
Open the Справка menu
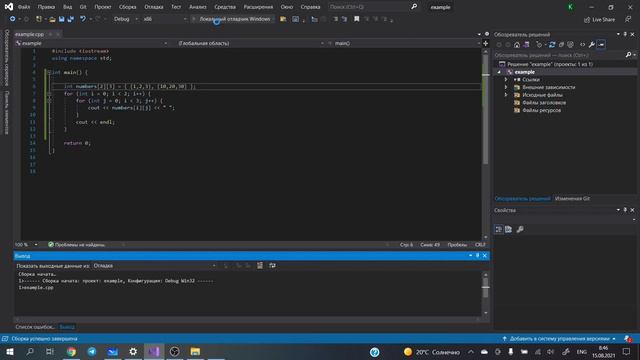click(310, 7)
